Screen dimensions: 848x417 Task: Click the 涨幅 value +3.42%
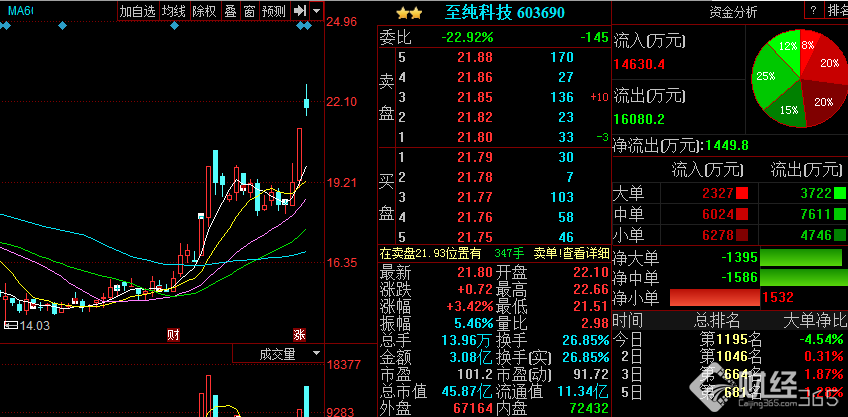(470, 306)
